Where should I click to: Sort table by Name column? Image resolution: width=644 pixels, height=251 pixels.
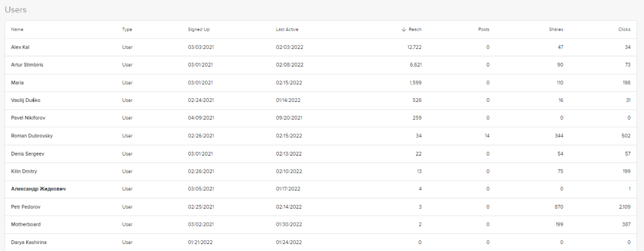click(x=17, y=29)
